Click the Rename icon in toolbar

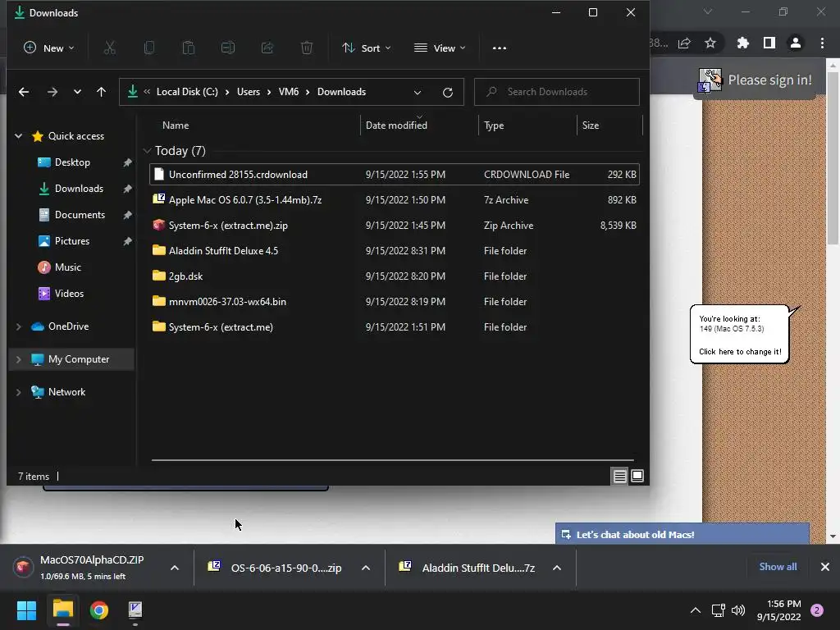click(228, 48)
